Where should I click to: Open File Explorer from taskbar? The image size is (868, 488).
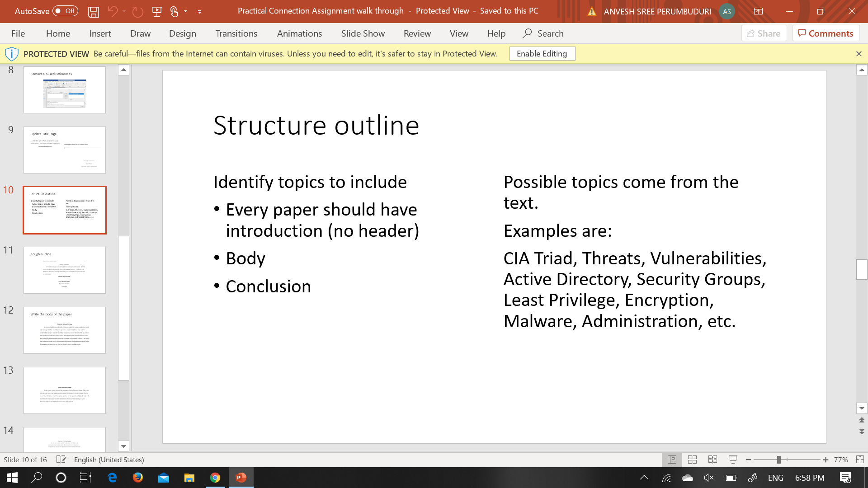click(189, 478)
